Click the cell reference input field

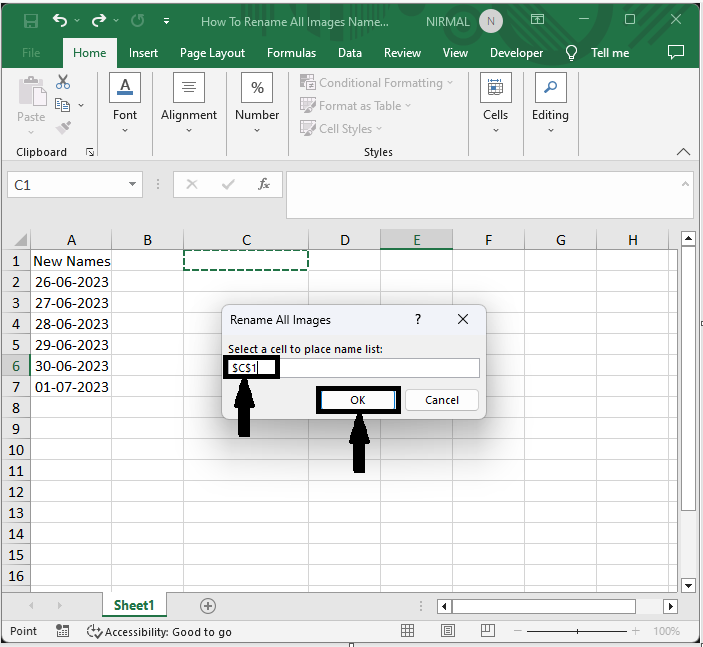click(353, 368)
